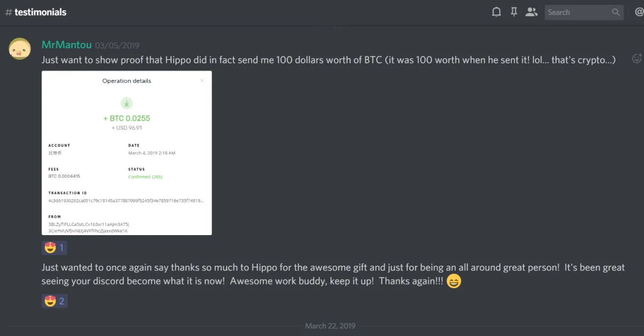Click the transaction ID in attachment

coord(126,201)
